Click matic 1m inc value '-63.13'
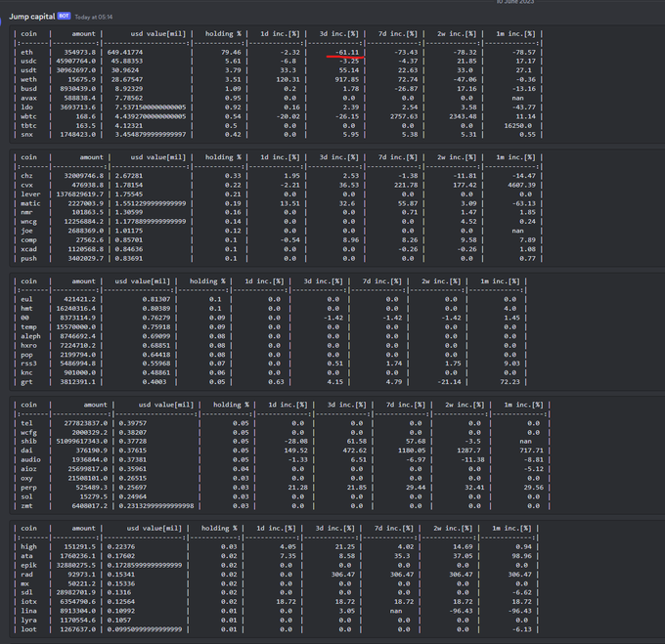This screenshot has height=644, width=665. 524,204
